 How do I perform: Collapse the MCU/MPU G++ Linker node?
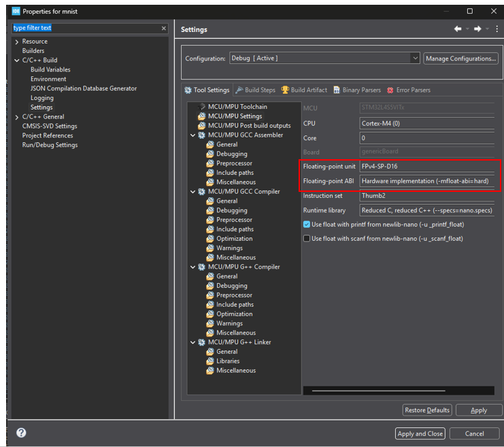[x=193, y=342]
